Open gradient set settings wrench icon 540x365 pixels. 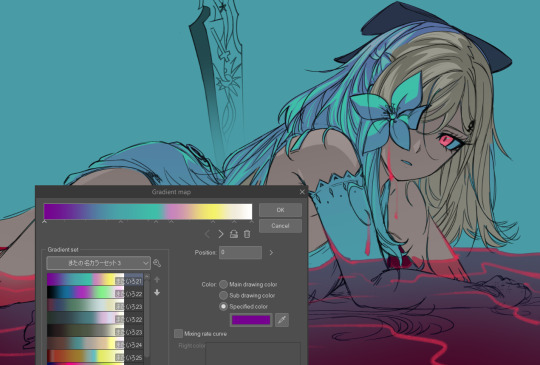point(157,263)
